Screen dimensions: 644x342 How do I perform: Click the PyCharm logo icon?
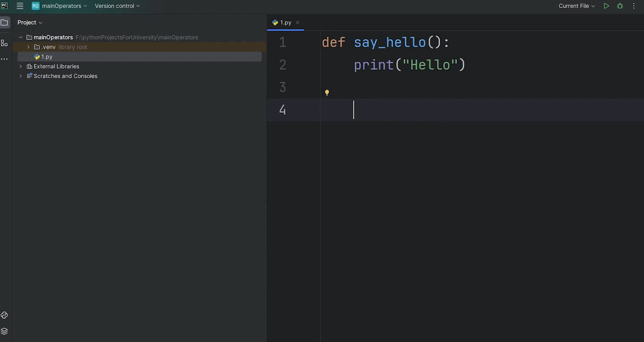coord(4,6)
